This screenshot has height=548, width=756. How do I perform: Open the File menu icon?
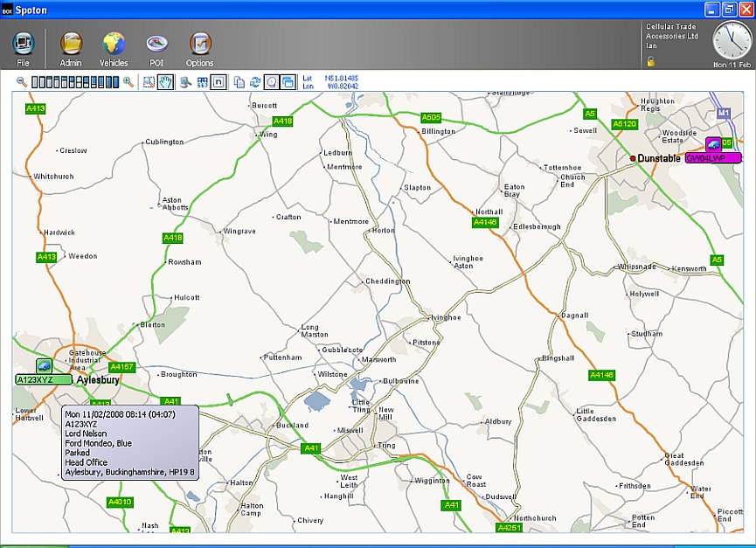pyautogui.click(x=23, y=45)
